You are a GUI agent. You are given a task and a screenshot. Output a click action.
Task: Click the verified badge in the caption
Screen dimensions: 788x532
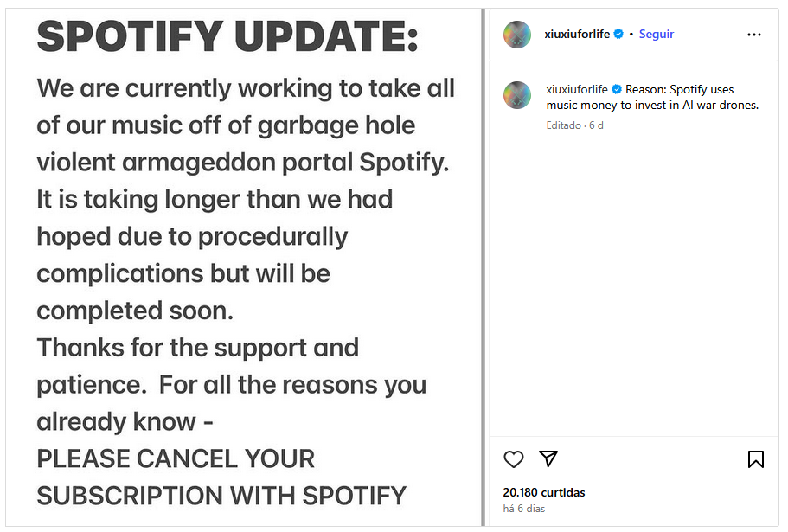[x=617, y=89]
